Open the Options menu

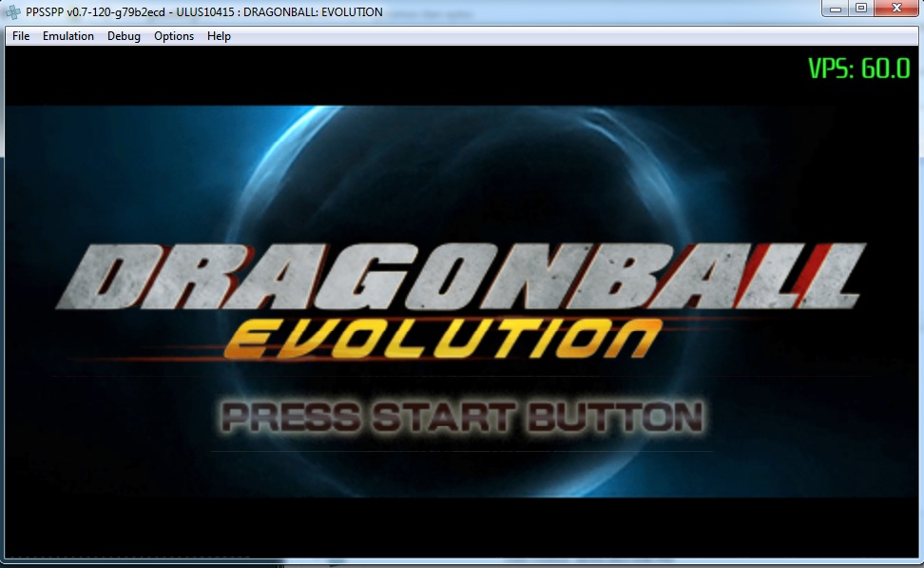174,36
